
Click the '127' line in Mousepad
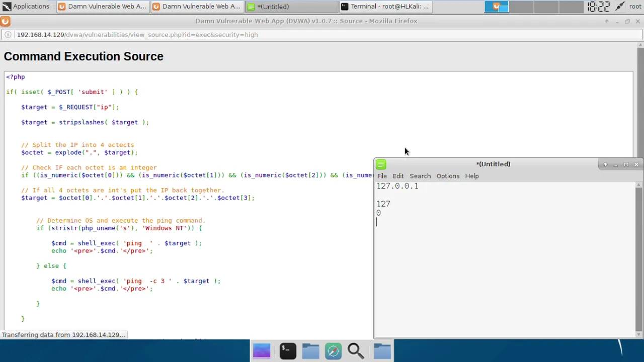point(383,204)
